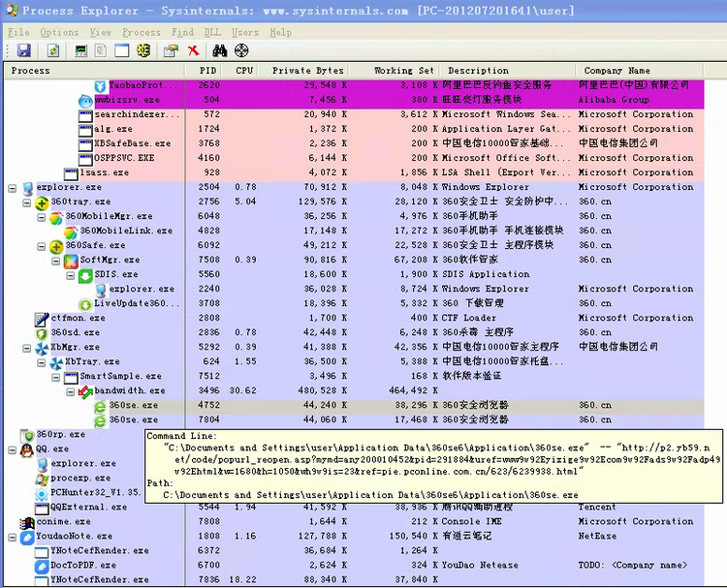Click the binoculars Find Handle icon
This screenshot has width=727, height=588.
(x=220, y=50)
